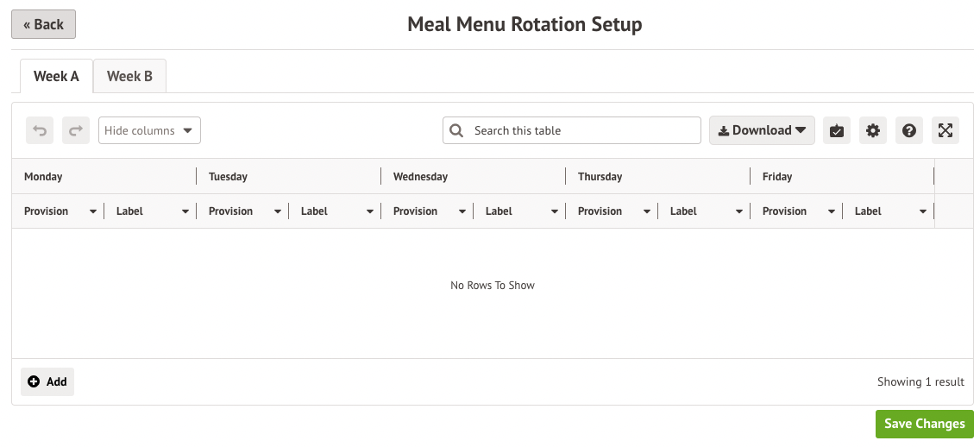
Task: Open table settings gear icon
Action: (873, 130)
